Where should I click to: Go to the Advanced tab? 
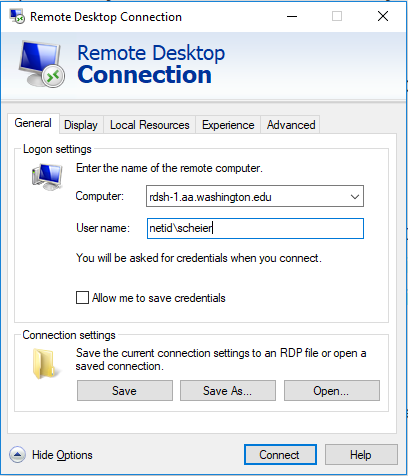click(x=291, y=125)
